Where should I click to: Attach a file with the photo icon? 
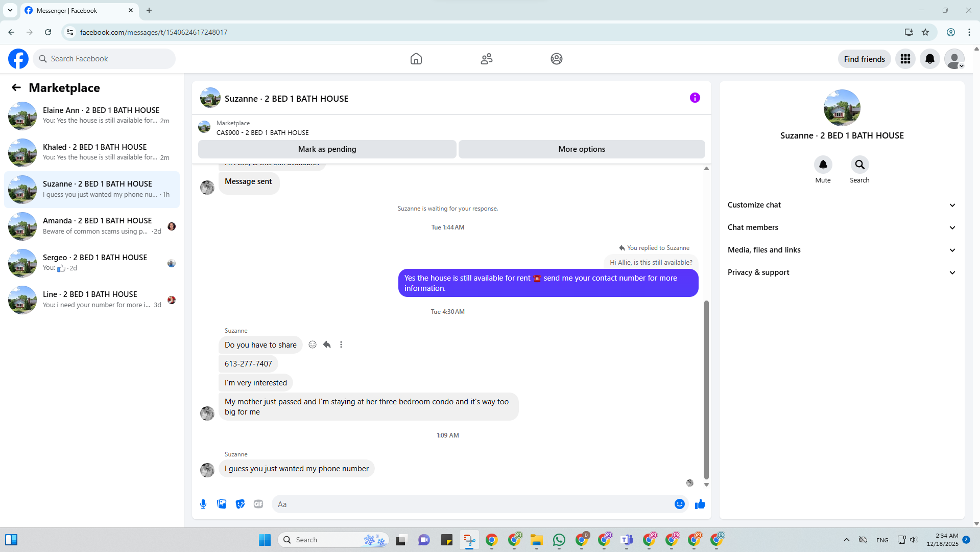click(222, 504)
